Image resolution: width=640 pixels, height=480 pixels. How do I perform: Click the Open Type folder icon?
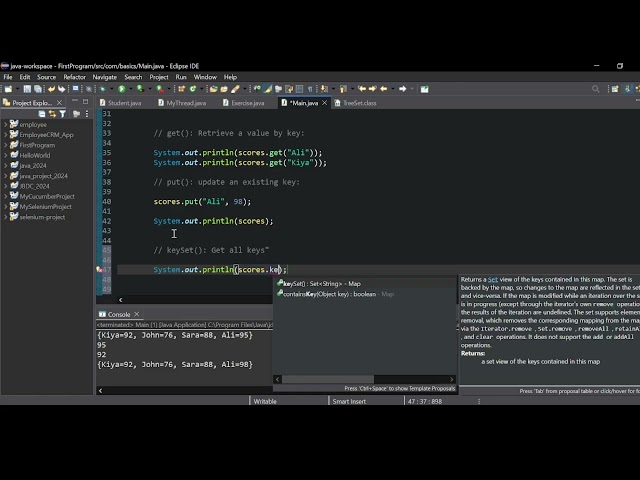(213, 89)
